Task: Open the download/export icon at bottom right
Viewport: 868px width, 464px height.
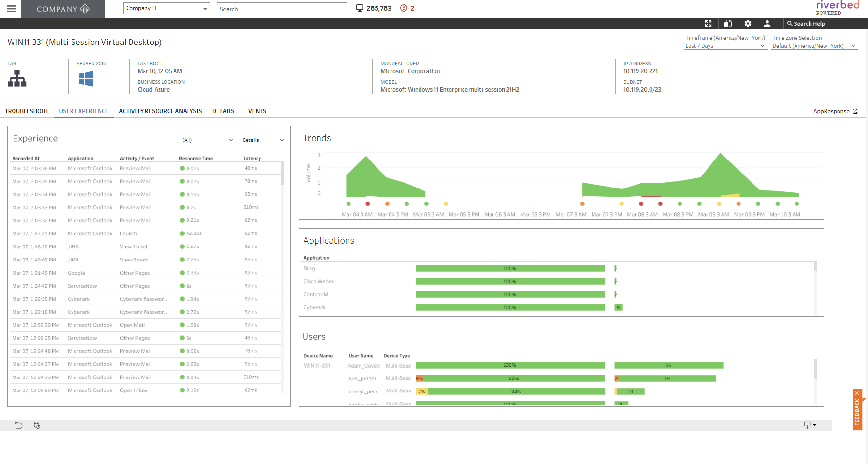Action: pos(807,425)
